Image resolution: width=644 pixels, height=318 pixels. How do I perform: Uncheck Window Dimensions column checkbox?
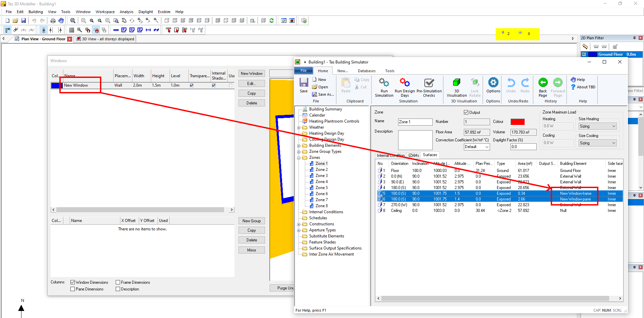(72, 282)
